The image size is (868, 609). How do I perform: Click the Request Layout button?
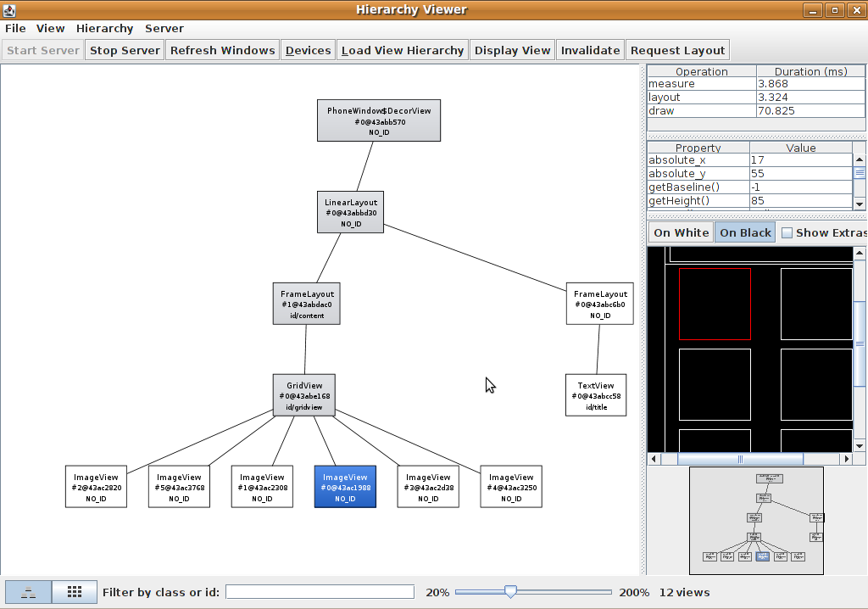677,50
